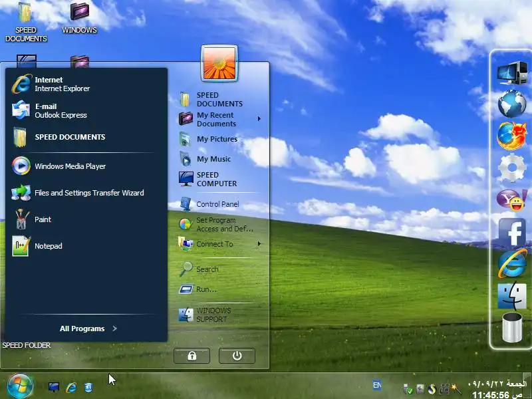
Task: Expand the Connect To submenu arrow
Action: (x=259, y=244)
